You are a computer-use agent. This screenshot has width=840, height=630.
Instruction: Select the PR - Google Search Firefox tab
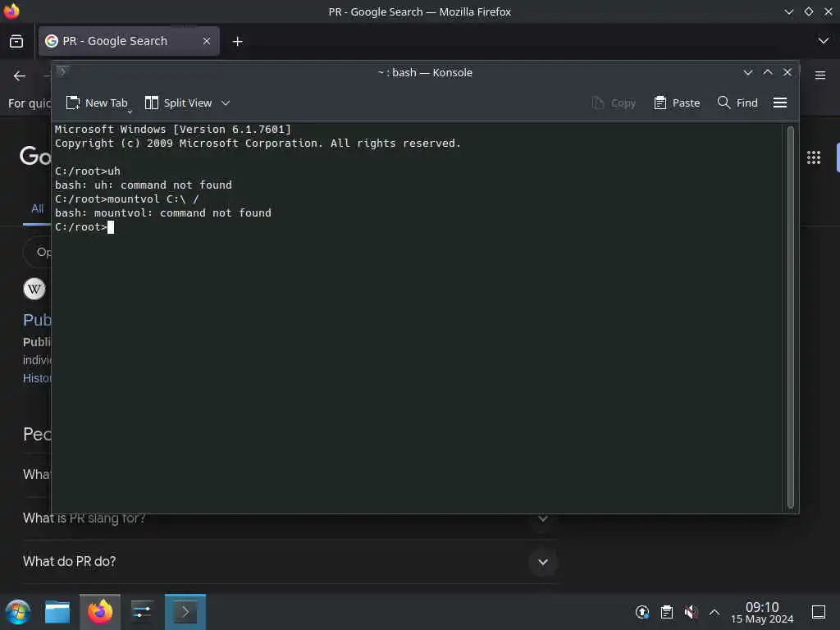[x=129, y=41]
